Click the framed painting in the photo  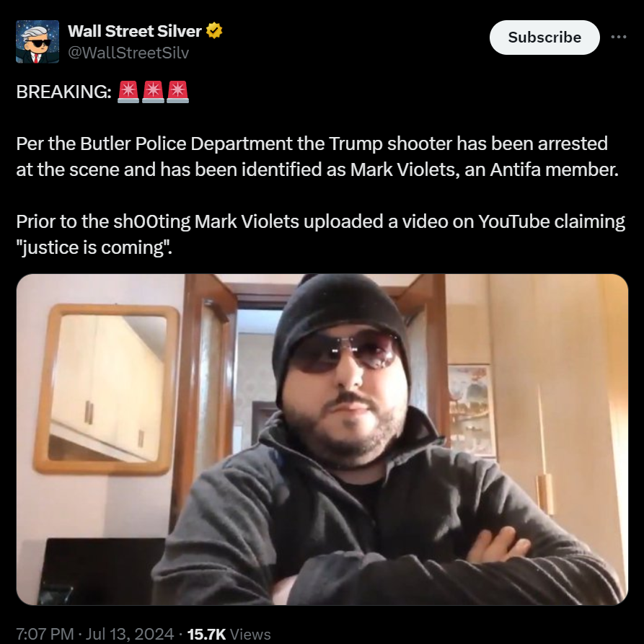pyautogui.click(x=469, y=410)
